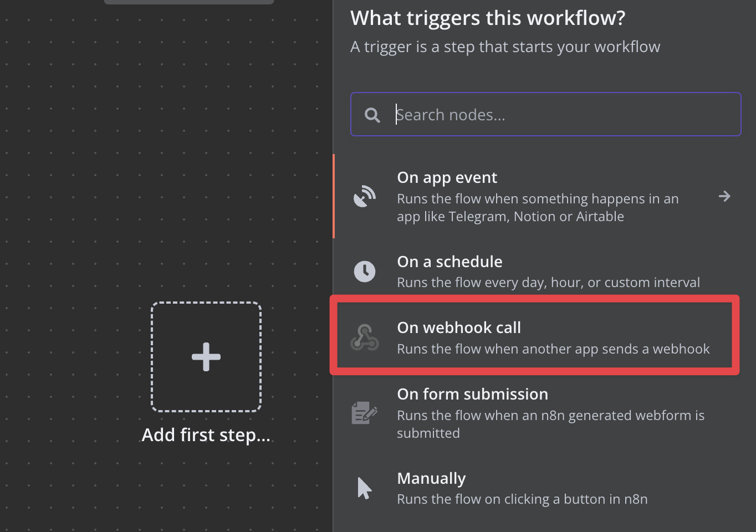Click the webhook icon
The image size is (756, 532).
click(x=365, y=337)
